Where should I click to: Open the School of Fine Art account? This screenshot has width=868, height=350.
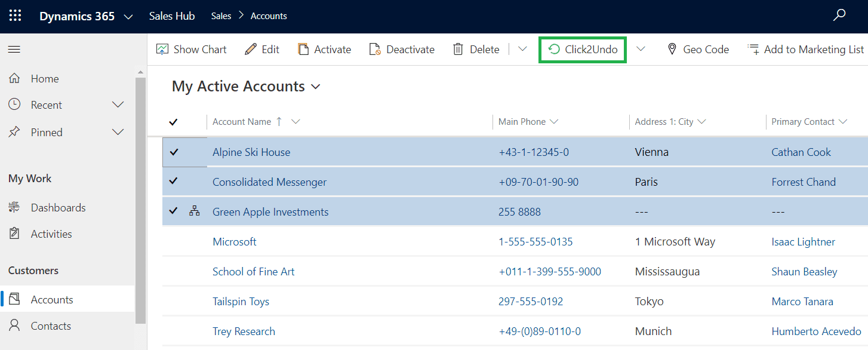[x=254, y=272]
